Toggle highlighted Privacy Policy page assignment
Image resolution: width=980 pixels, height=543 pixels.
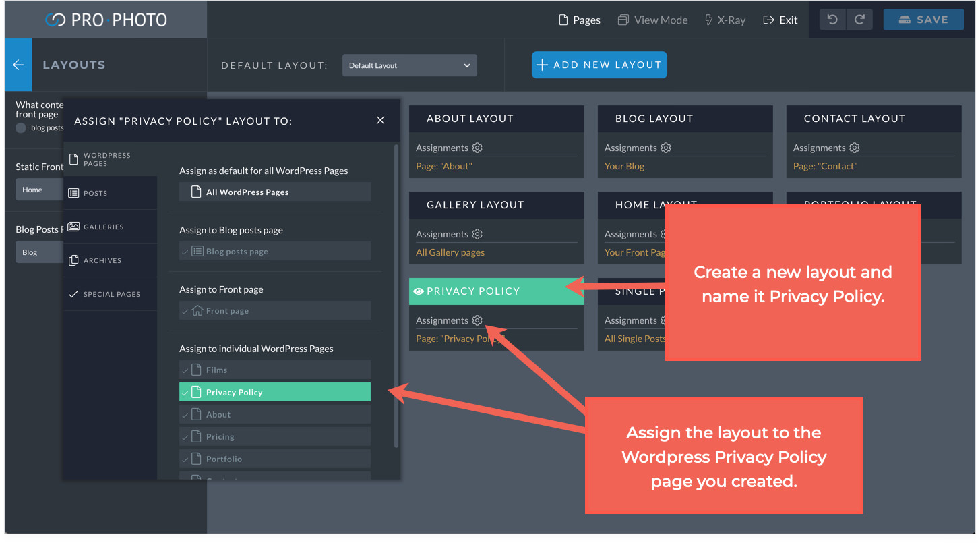(275, 392)
